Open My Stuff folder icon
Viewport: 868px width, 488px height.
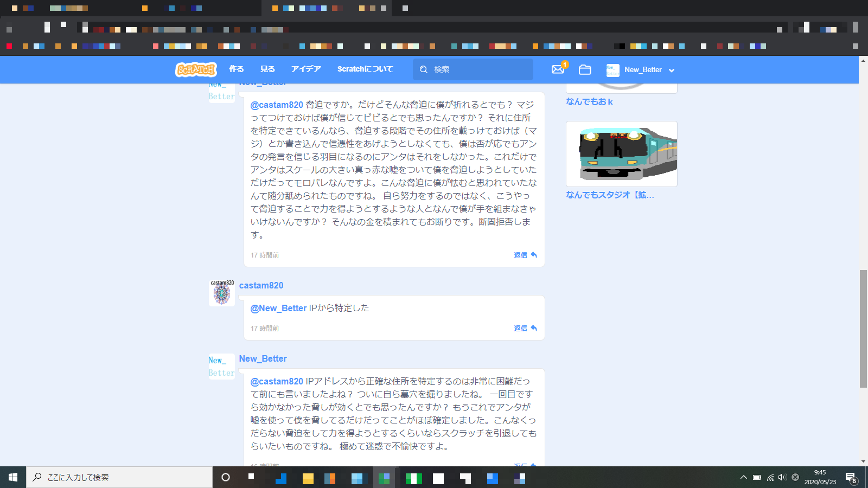[x=585, y=69]
